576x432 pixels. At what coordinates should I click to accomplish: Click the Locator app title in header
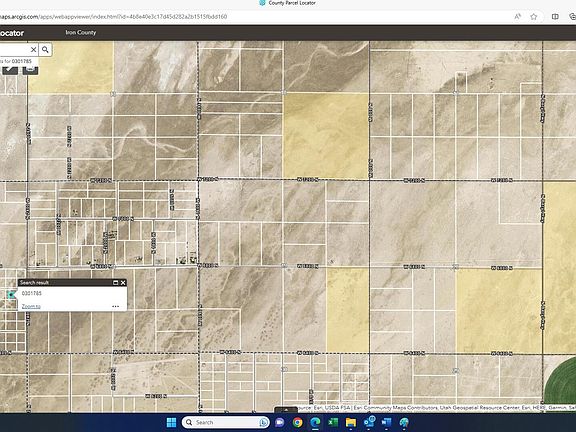pos(12,33)
